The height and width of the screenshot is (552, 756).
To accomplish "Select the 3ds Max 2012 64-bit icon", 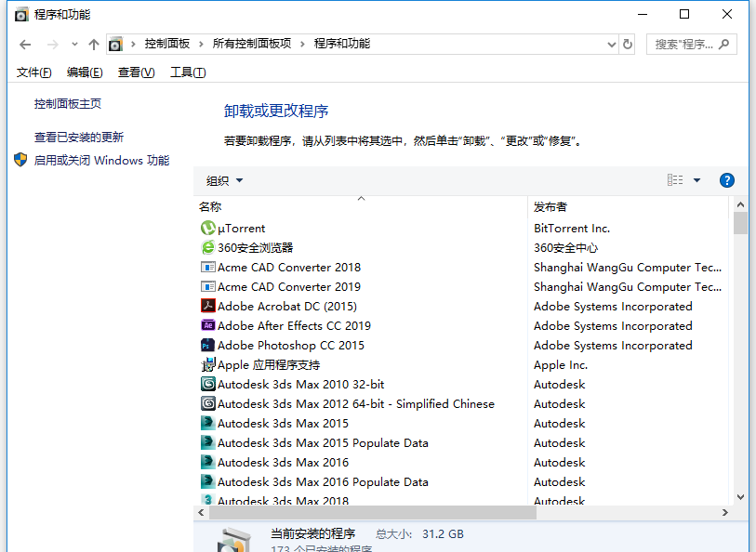I will tap(207, 403).
